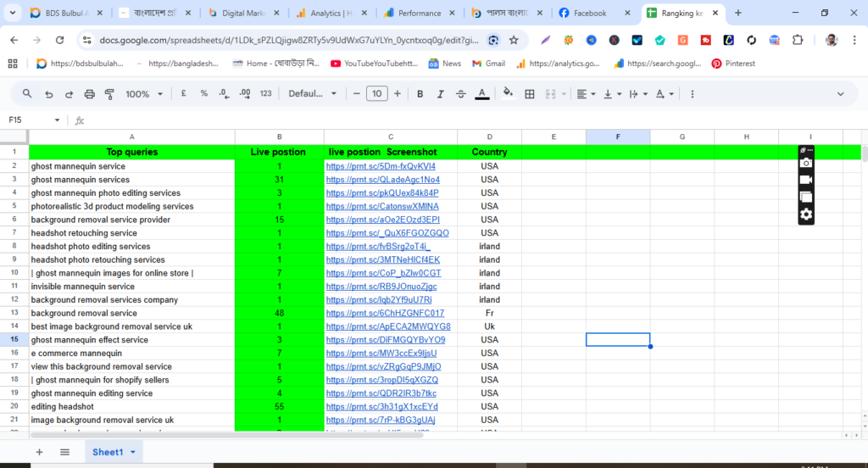Open the Sheet1 tab options arrow
The width and height of the screenshot is (868, 468).
pos(133,453)
